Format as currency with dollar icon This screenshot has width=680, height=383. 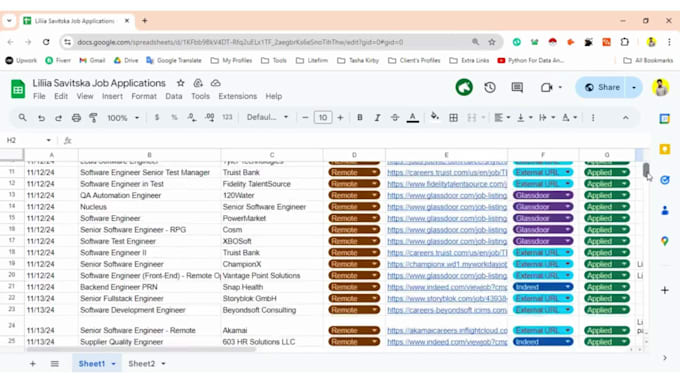(x=157, y=118)
